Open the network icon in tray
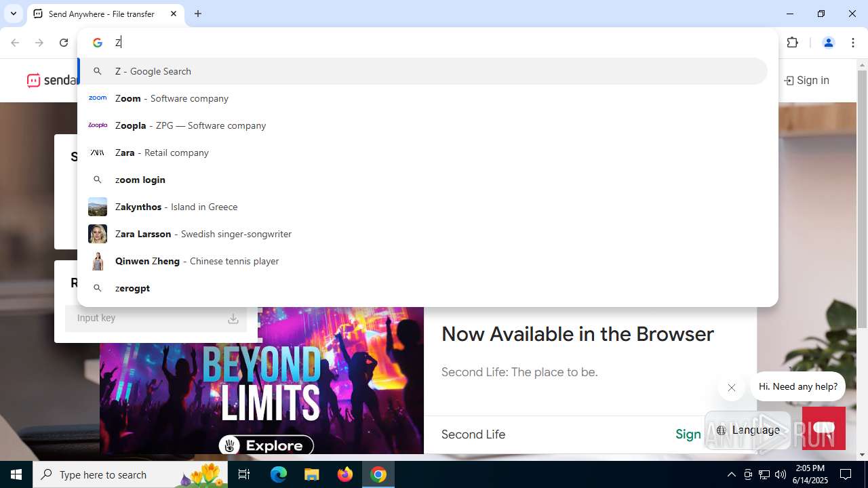Image resolution: width=868 pixels, height=488 pixels. (x=764, y=474)
